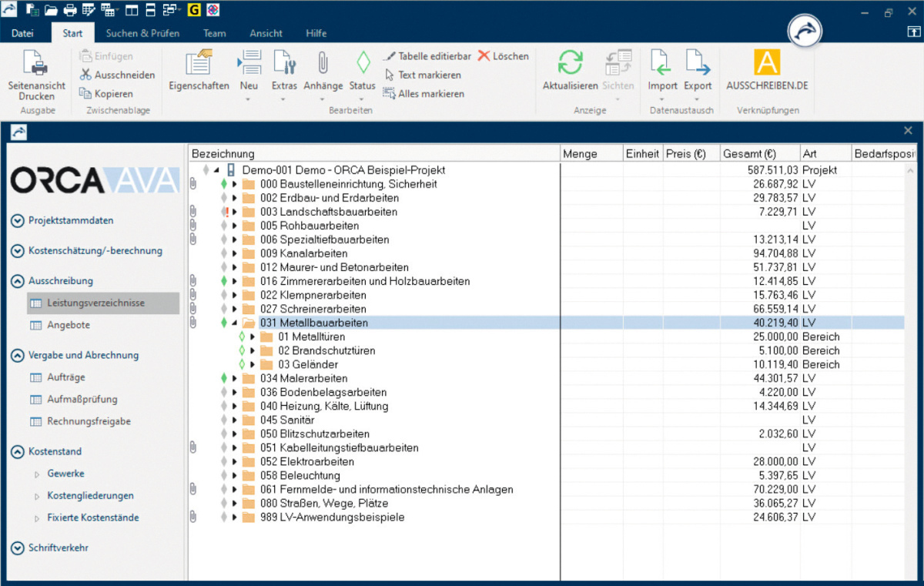Click the Extras tools icon

pos(284,62)
